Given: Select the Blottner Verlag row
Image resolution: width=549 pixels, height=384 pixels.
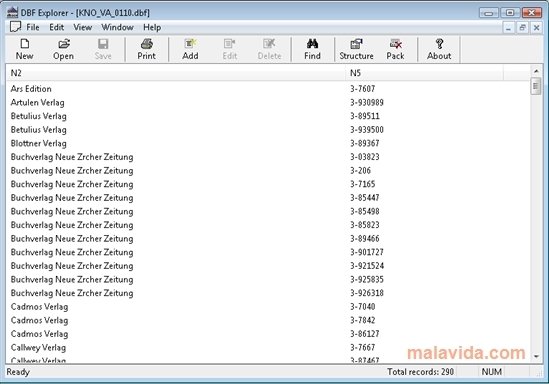Looking at the screenshot, I should click(268, 144).
